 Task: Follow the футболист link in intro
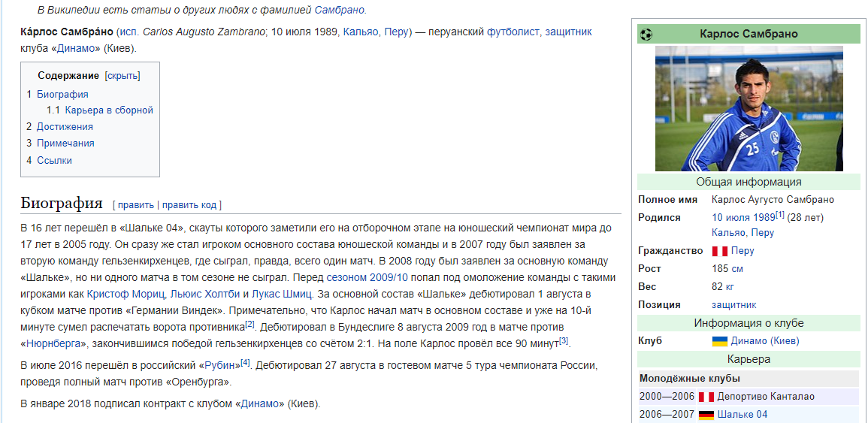tap(513, 32)
